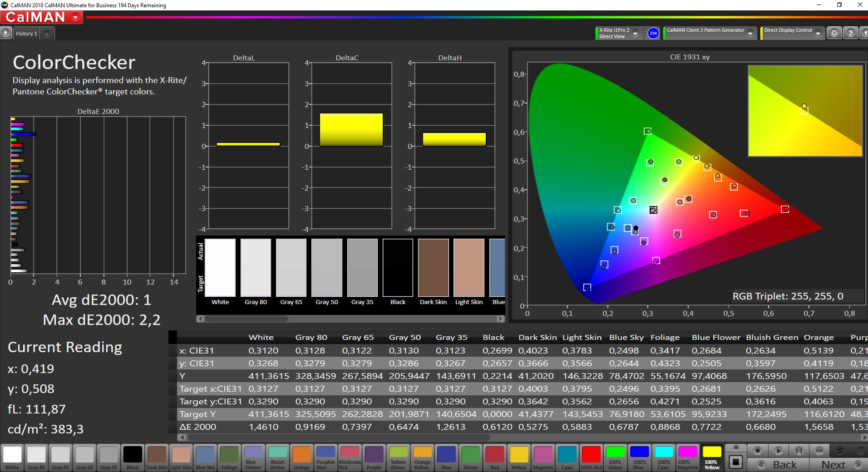Select the 100% Red color patch
The width and height of the screenshot is (868, 472).
pyautogui.click(x=591, y=457)
